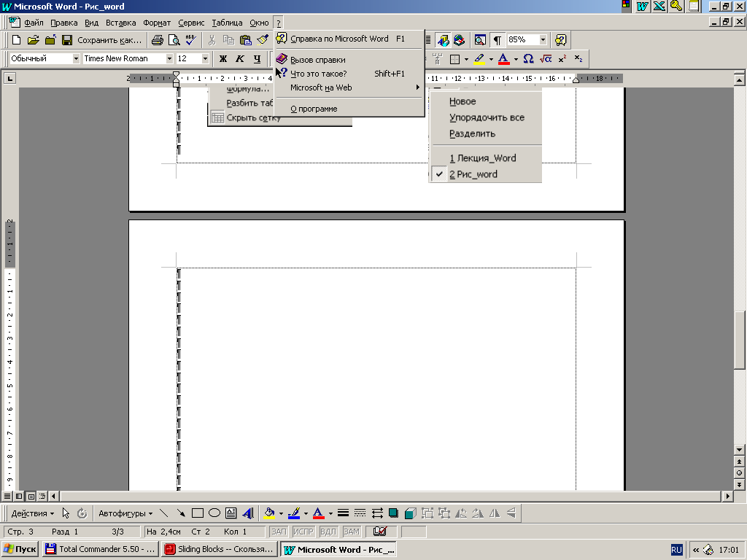This screenshot has height=560, width=747.
Task: Click the Print icon
Action: coord(158,40)
